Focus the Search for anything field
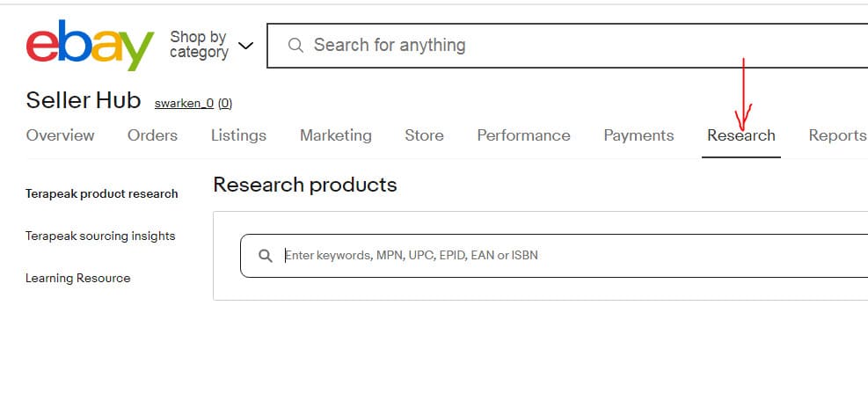The height and width of the screenshot is (407, 868). (x=567, y=46)
